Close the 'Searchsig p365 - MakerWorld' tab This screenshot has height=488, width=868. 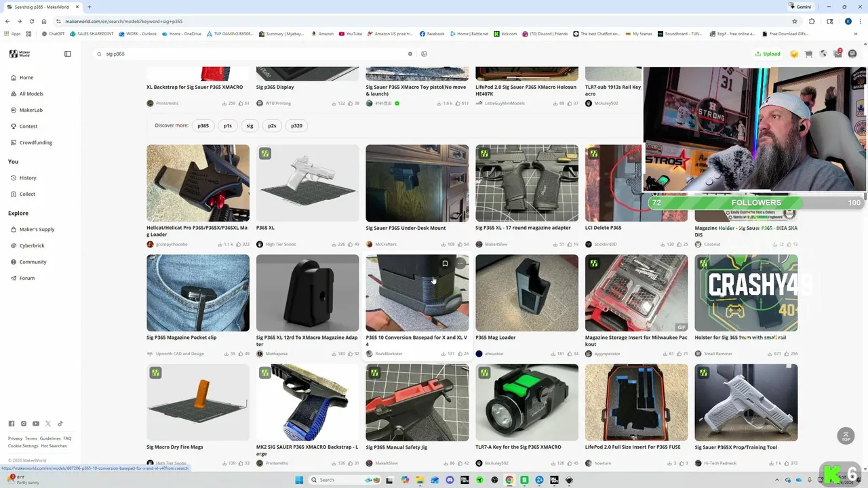tap(77, 7)
